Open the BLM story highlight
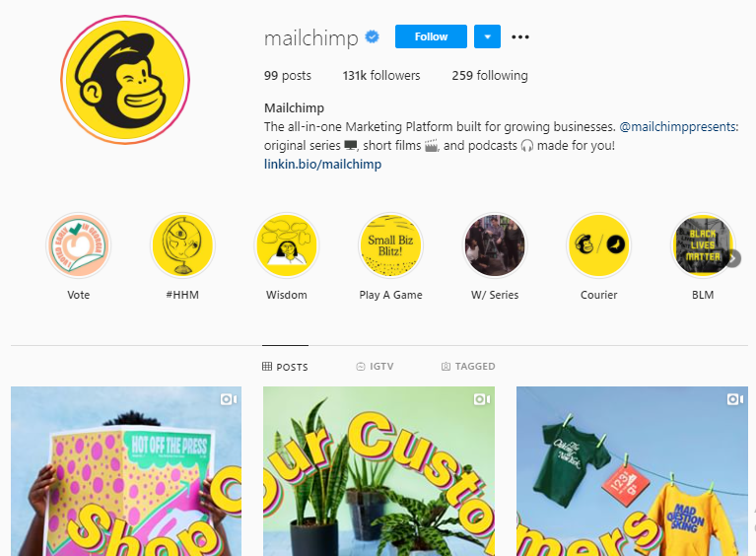Image resolution: width=756 pixels, height=556 pixels. click(702, 244)
